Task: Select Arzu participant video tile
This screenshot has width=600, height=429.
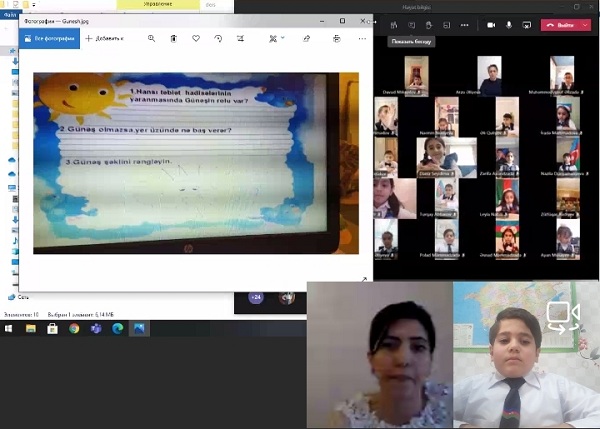Action: (489, 76)
